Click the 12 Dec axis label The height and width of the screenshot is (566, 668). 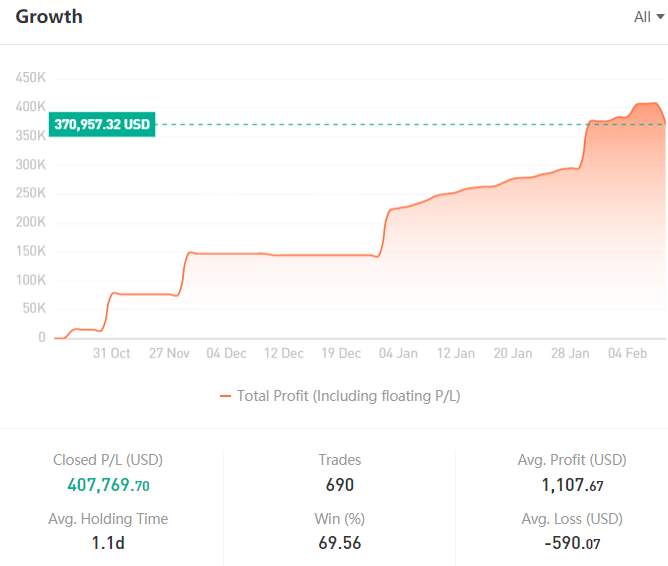(x=284, y=353)
